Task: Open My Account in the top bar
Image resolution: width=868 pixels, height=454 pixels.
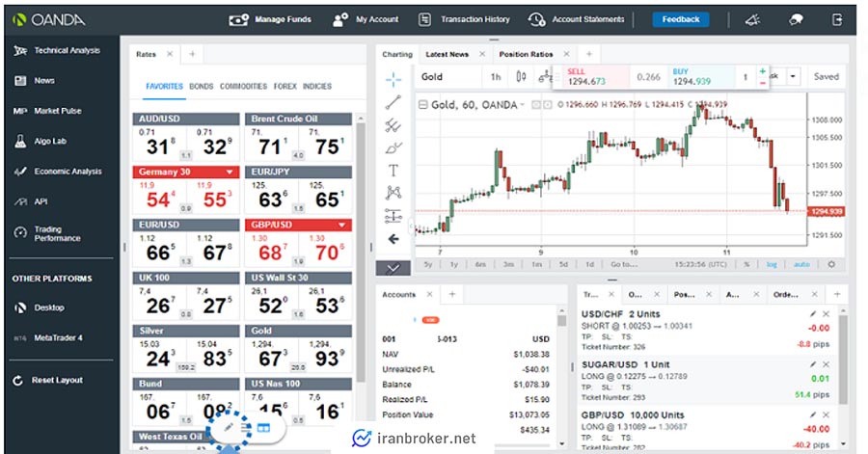Action: [366, 19]
